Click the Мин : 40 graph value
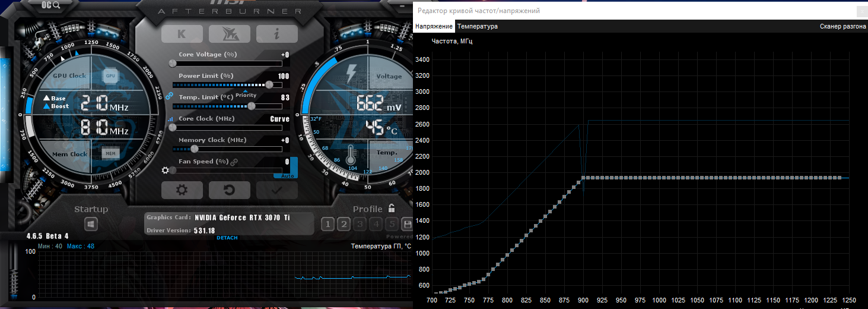 click(50, 246)
